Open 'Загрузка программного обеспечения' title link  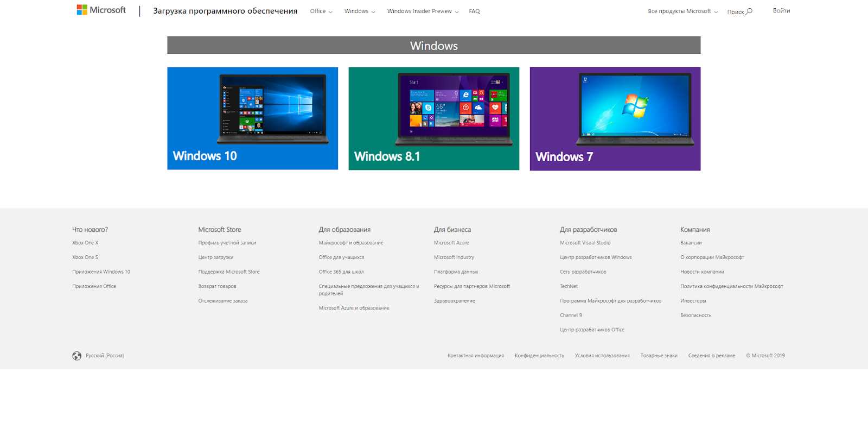coord(225,11)
